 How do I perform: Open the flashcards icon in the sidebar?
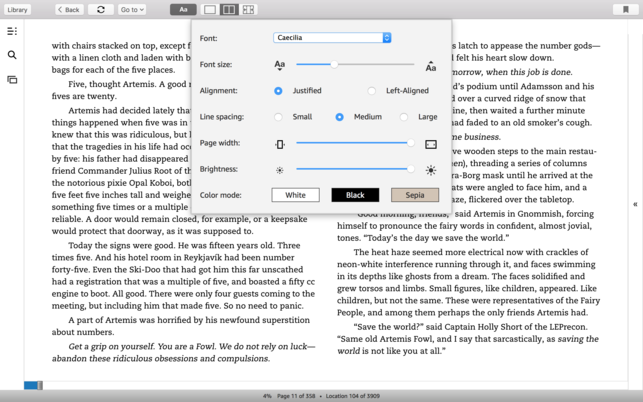point(12,79)
